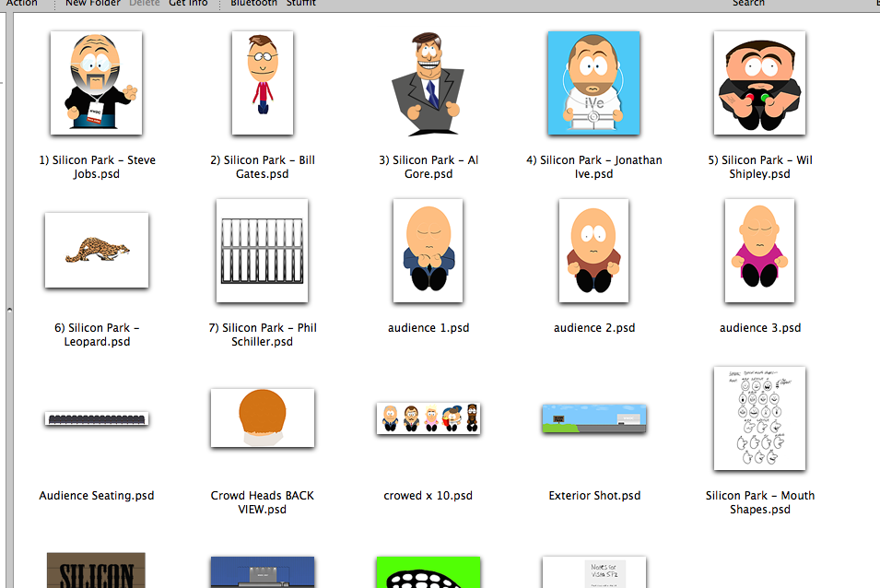Viewport: 880px width, 588px height.
Task: Select the Wil Shipley psd thumbnail
Action: tap(760, 83)
